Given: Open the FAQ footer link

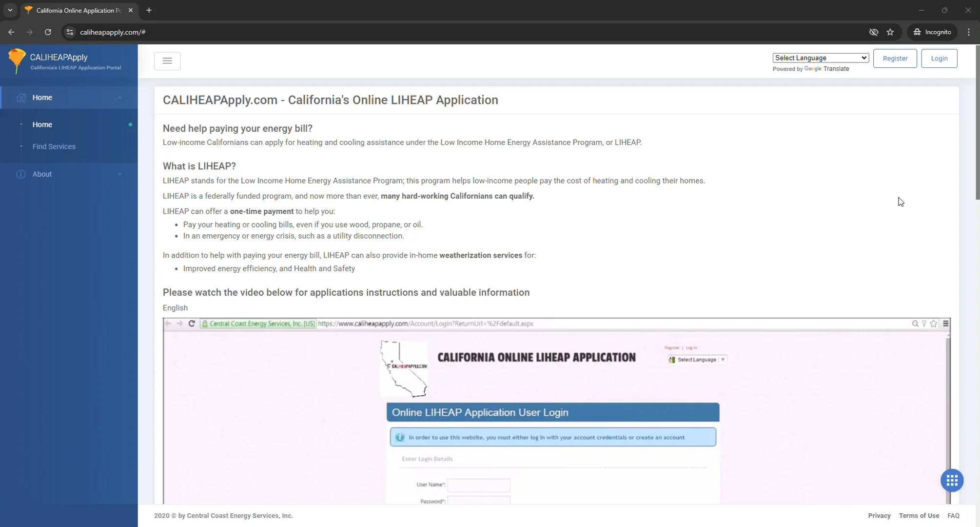Looking at the screenshot, I should [953, 516].
